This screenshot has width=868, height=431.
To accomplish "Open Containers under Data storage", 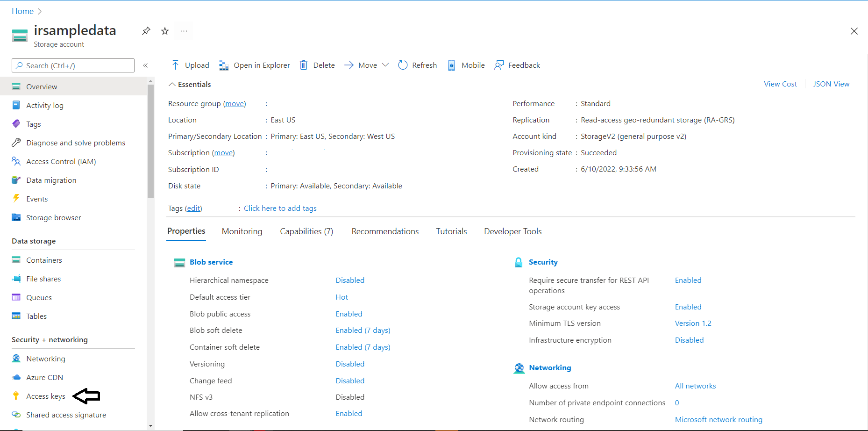I will (44, 260).
